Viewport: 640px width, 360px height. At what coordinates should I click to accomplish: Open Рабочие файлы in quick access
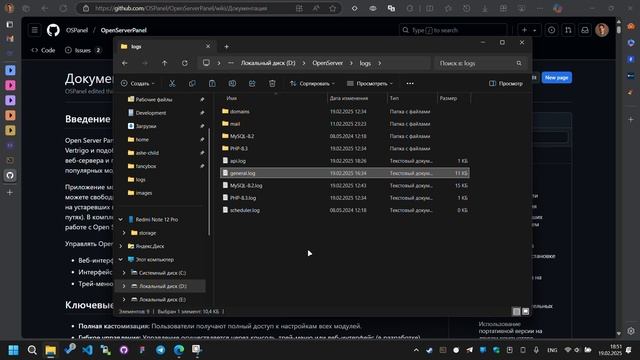point(153,100)
